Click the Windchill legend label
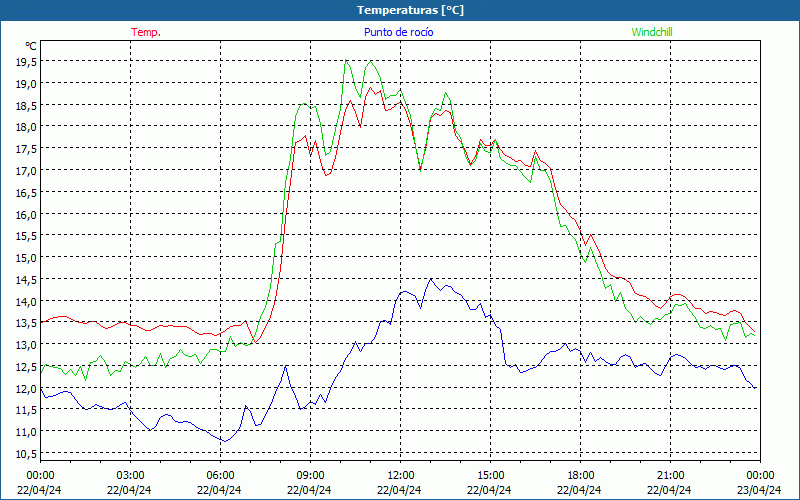The height and width of the screenshot is (500, 800). [652, 32]
